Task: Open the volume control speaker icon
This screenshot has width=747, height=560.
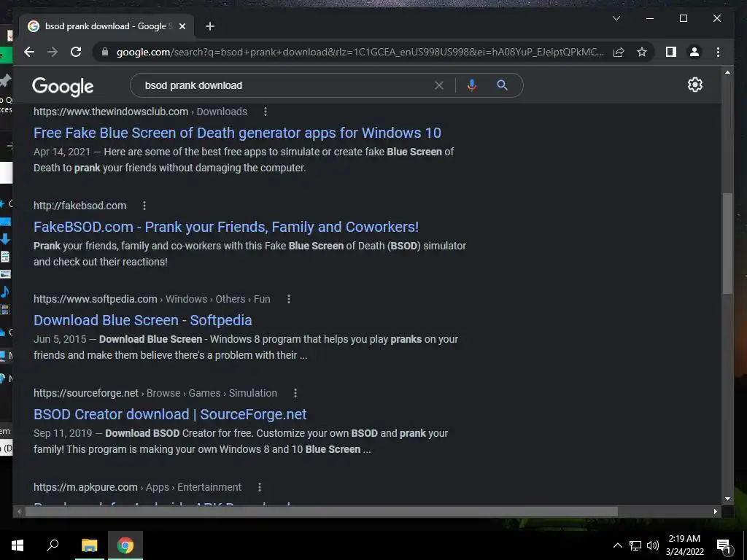Action: point(653,545)
